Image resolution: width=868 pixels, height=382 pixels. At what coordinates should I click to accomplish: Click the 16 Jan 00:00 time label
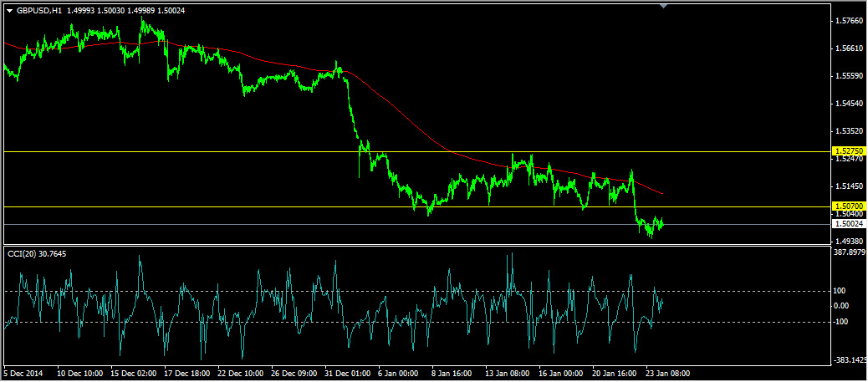tap(563, 373)
